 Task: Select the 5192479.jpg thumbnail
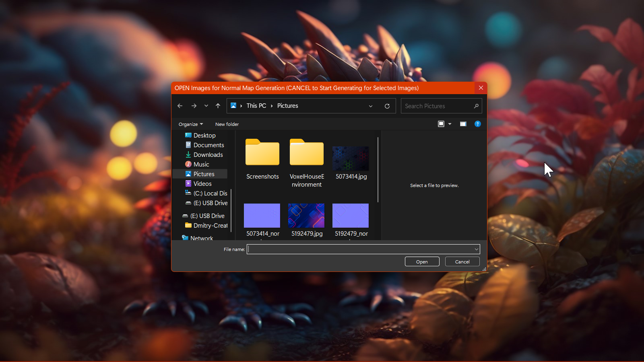pos(306,216)
